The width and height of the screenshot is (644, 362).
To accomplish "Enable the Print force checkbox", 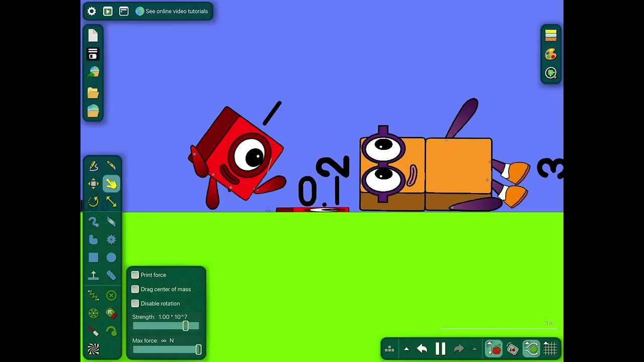I will 135,275.
